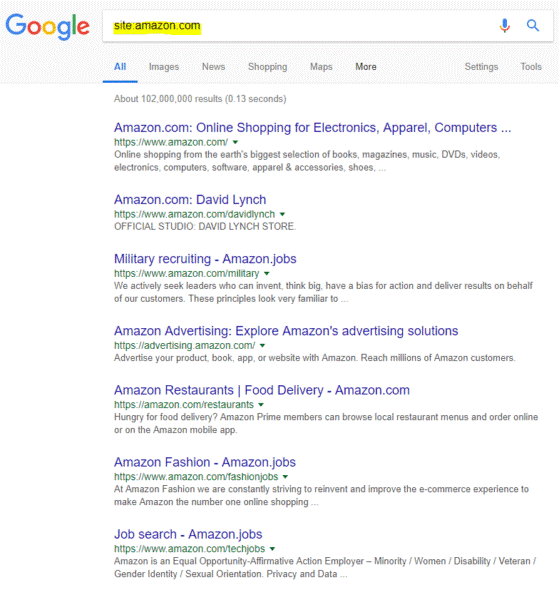Open the Shopping results tab
This screenshot has width=559, height=600.
(267, 67)
